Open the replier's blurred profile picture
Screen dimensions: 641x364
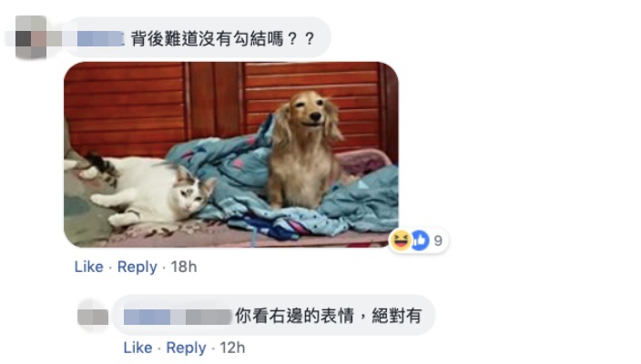[93, 316]
